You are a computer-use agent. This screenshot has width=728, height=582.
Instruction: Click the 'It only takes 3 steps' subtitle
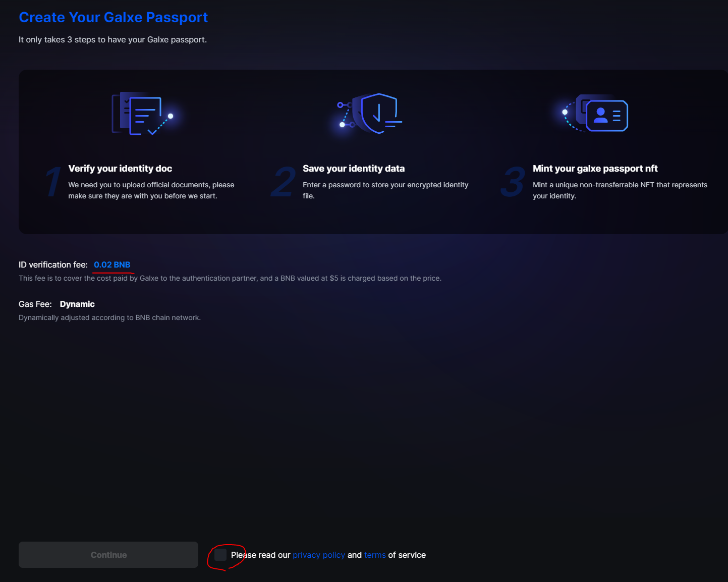113,39
